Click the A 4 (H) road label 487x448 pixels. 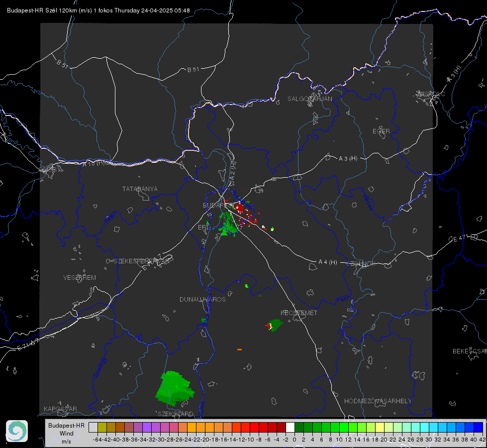click(x=328, y=262)
